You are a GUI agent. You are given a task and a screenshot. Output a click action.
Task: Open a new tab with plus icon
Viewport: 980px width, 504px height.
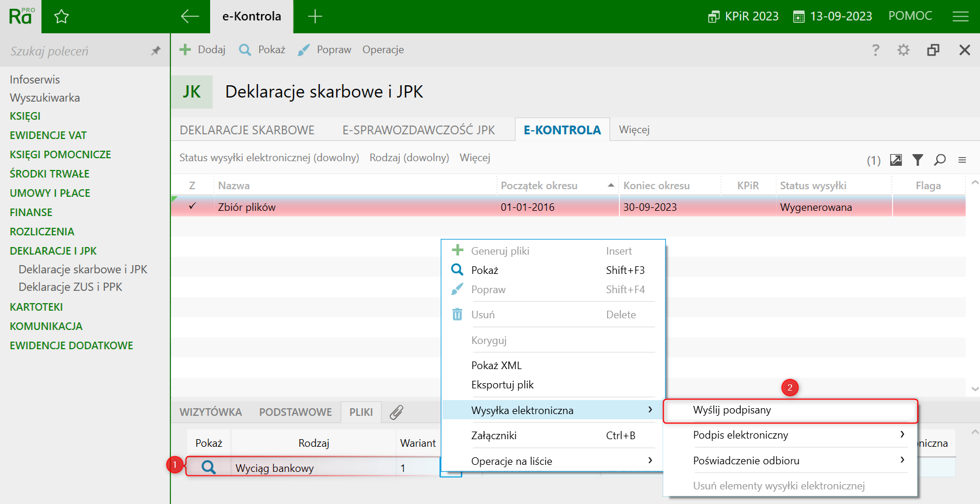tap(315, 16)
